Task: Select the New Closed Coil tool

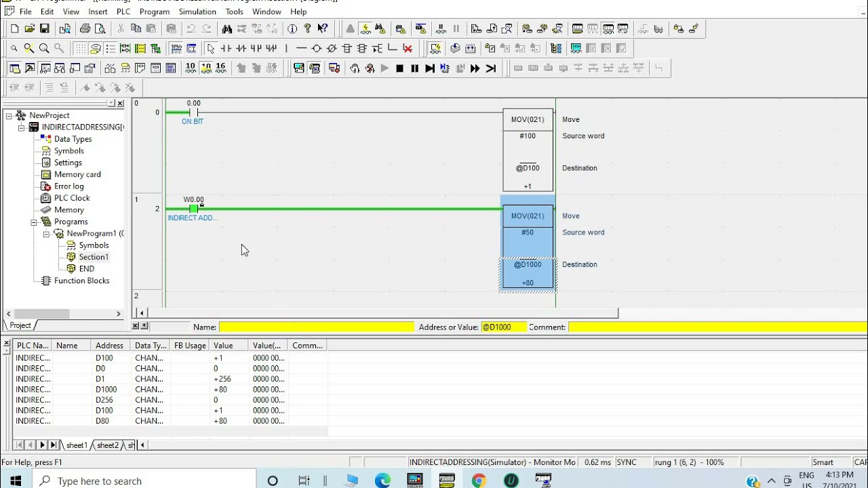Action: pyautogui.click(x=332, y=48)
